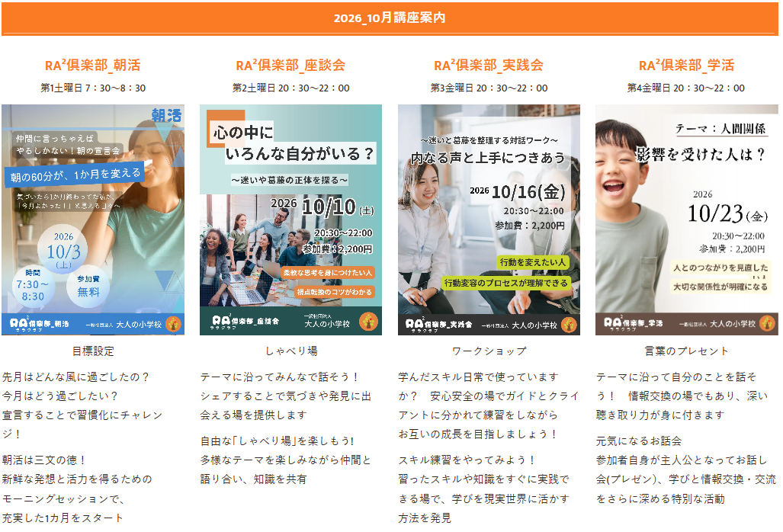This screenshot has width=783, height=532.
Task: Click the 大切な関係性が明確になる tag
Action: coord(720,287)
